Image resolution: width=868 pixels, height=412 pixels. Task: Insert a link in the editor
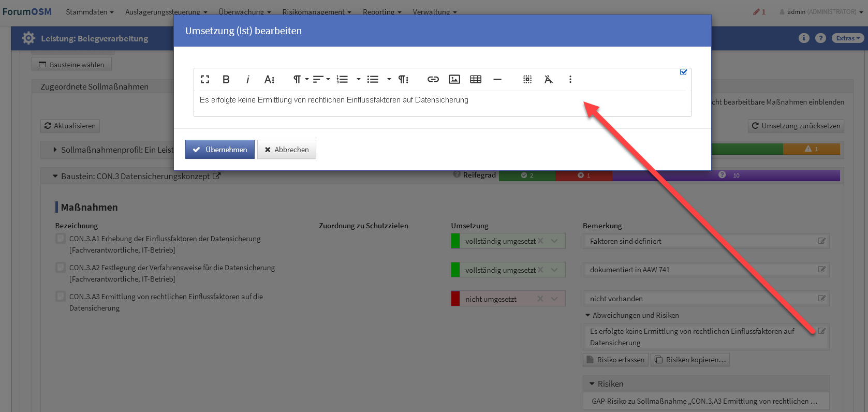point(433,79)
